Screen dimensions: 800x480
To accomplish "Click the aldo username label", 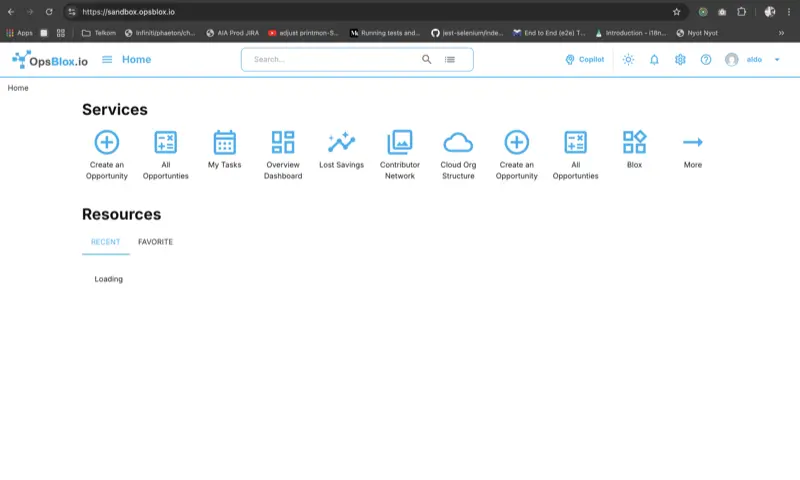I will pos(754,60).
